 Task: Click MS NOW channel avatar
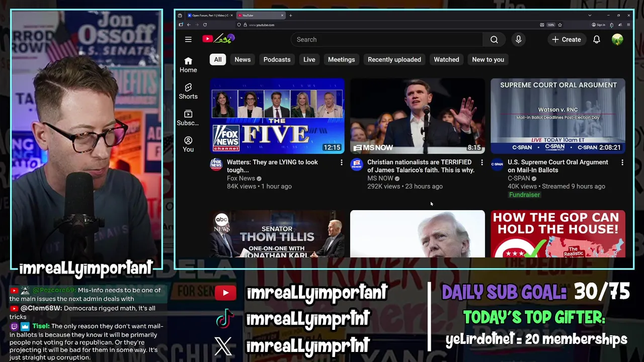(357, 164)
